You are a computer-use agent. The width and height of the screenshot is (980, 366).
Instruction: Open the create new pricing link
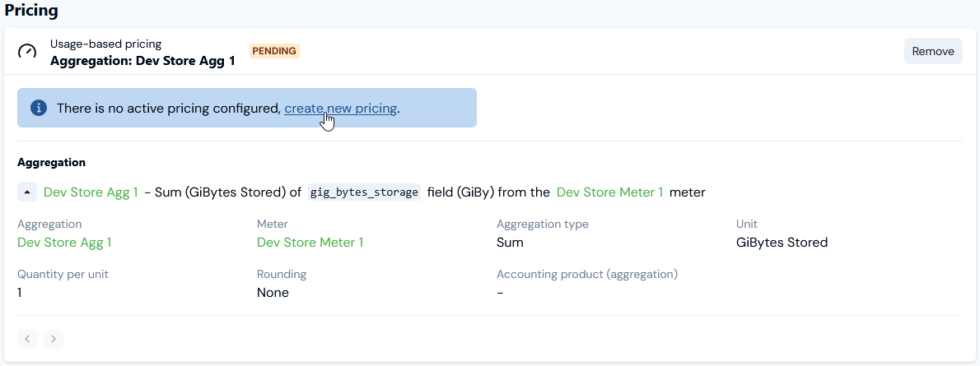341,108
